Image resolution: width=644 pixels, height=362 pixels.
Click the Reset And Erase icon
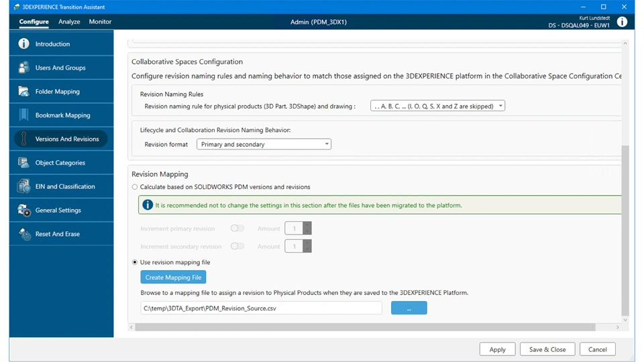pyautogui.click(x=24, y=234)
